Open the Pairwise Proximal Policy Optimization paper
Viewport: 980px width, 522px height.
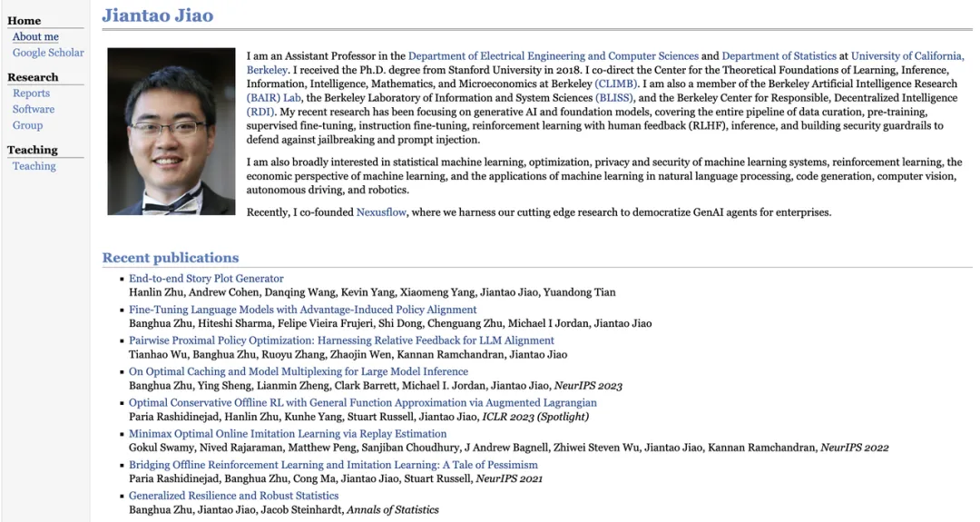point(341,340)
